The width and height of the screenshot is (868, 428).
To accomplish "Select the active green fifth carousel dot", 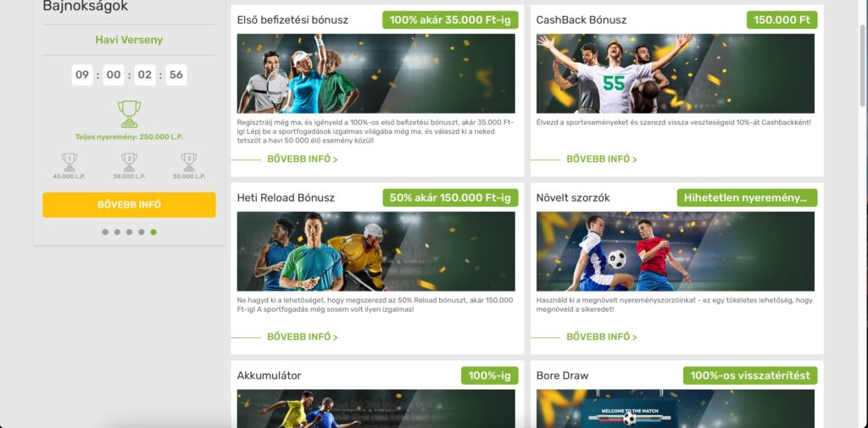I will [153, 232].
